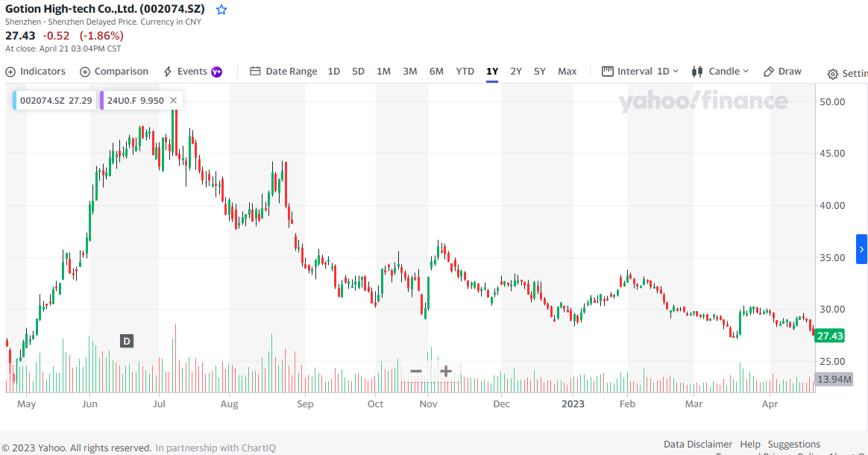Expand the Candle chart type dropdown
Image resolution: width=868 pixels, height=455 pixels.
coord(720,72)
